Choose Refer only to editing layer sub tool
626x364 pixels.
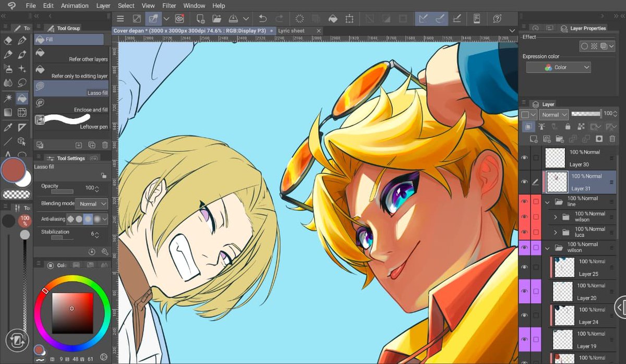click(x=71, y=72)
